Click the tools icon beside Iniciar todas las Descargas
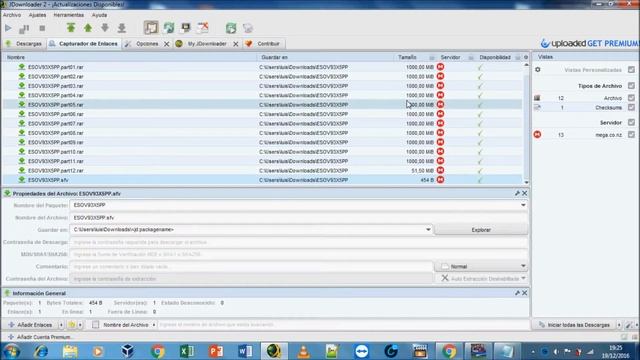The width and height of the screenshot is (640, 360). [629, 325]
